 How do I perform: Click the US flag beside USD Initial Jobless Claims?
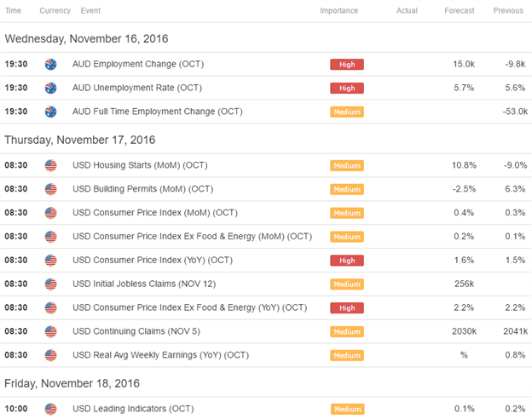50,284
